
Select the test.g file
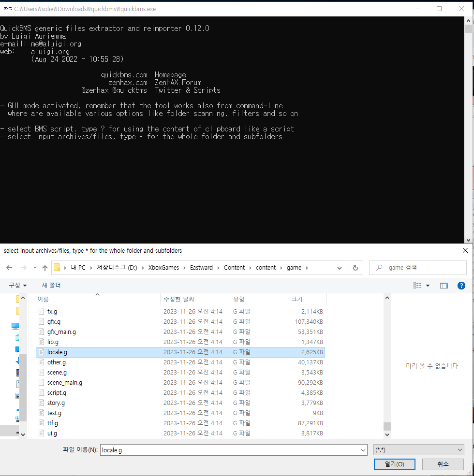[x=180, y=413]
